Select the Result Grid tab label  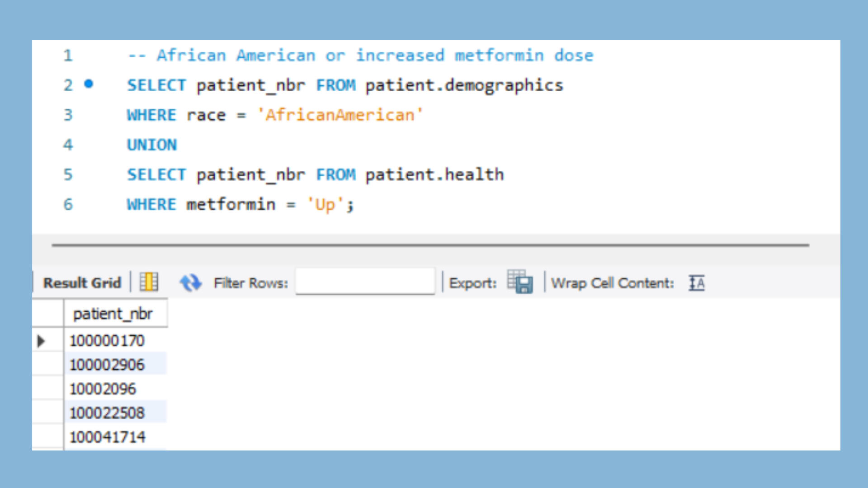pyautogui.click(x=82, y=283)
